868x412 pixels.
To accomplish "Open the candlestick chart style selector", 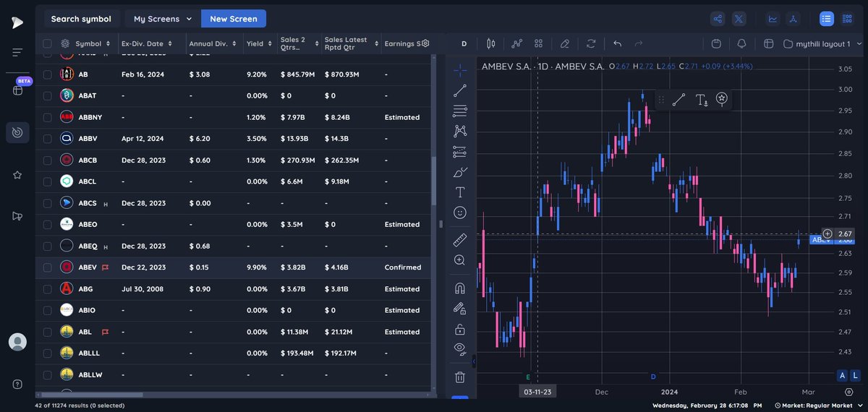I will point(491,43).
